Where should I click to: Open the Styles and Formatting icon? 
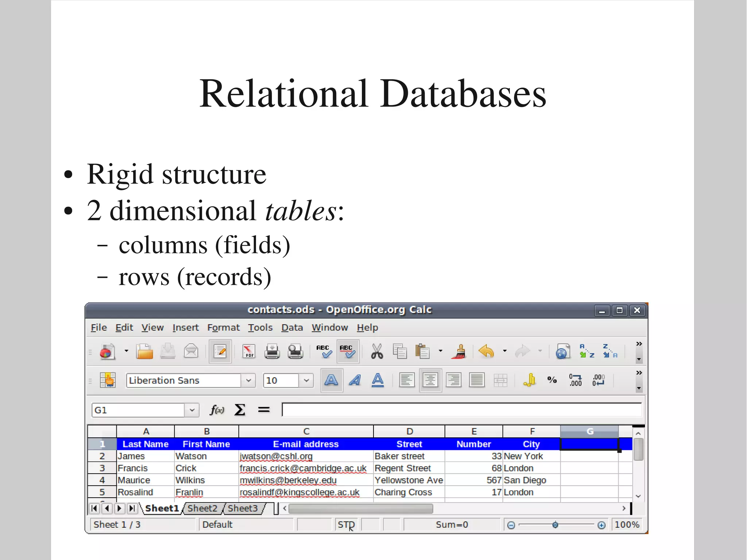(x=108, y=380)
